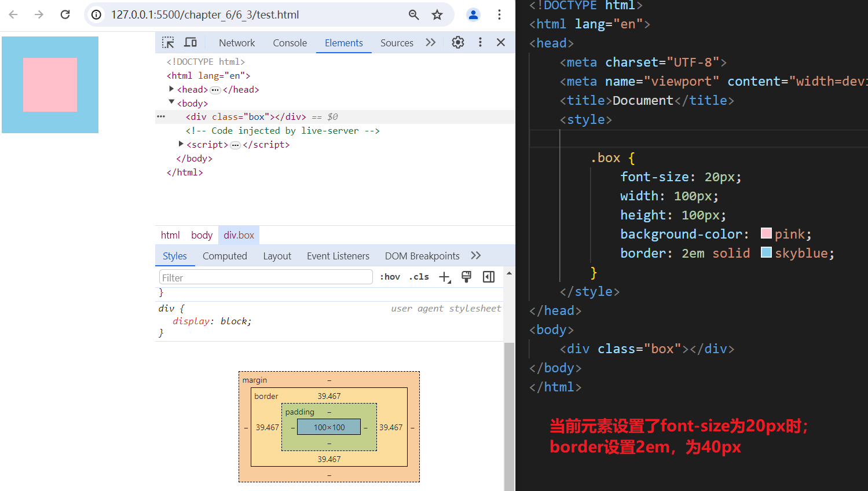
Task: Open the Chrome profile avatar
Action: click(x=473, y=14)
